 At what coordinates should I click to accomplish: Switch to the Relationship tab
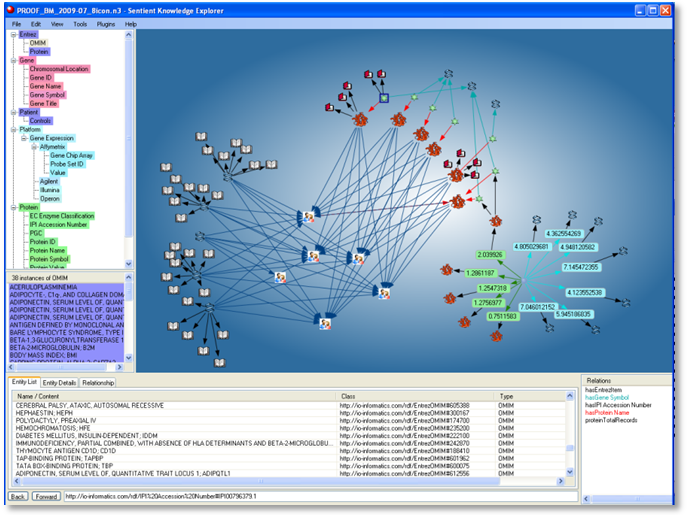tap(98, 382)
